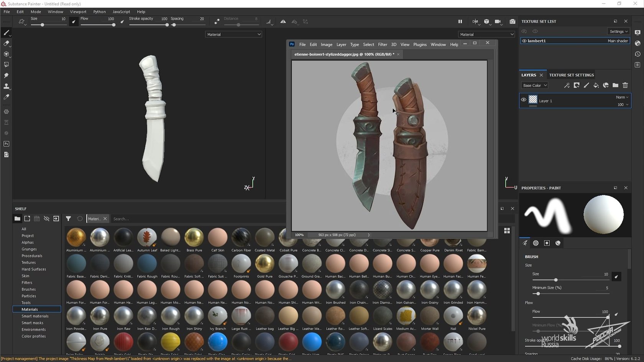
Task: Open shelf folder icon
Action: coord(17,219)
